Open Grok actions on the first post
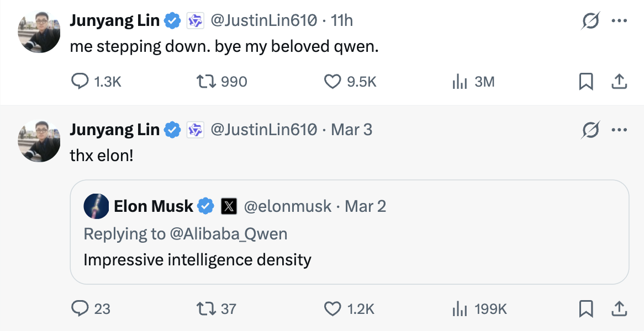644x331 pixels. click(x=590, y=21)
